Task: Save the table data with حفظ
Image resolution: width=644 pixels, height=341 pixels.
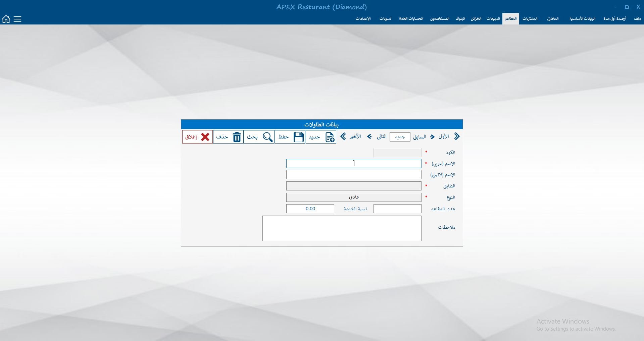Action: [290, 137]
